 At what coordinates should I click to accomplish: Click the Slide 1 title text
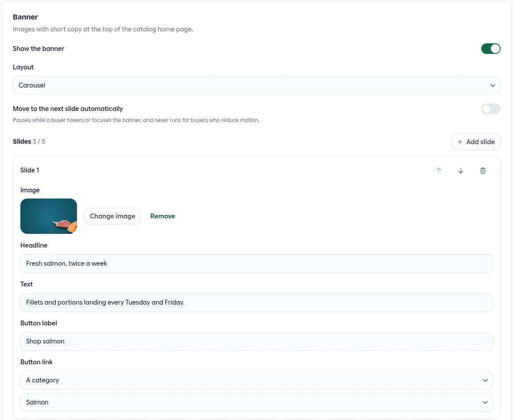pos(30,170)
